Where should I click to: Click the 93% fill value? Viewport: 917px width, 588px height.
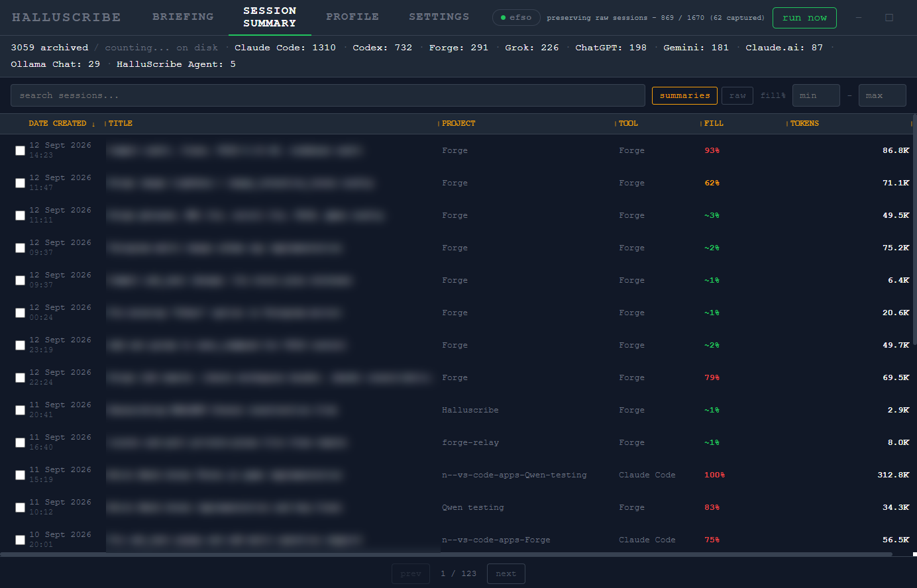[712, 150]
